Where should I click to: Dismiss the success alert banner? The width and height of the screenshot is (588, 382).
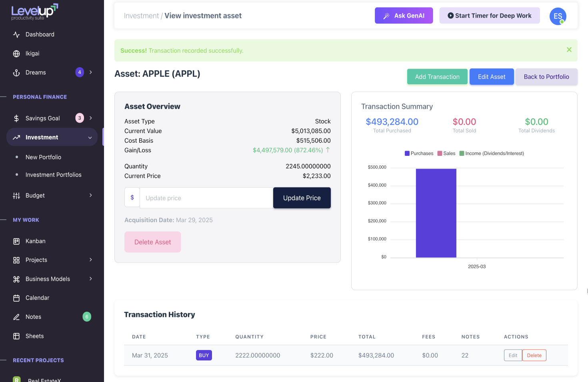(x=569, y=50)
